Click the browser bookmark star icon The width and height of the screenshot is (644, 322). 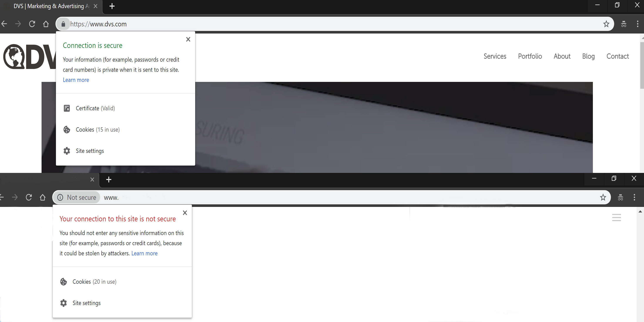(x=607, y=24)
